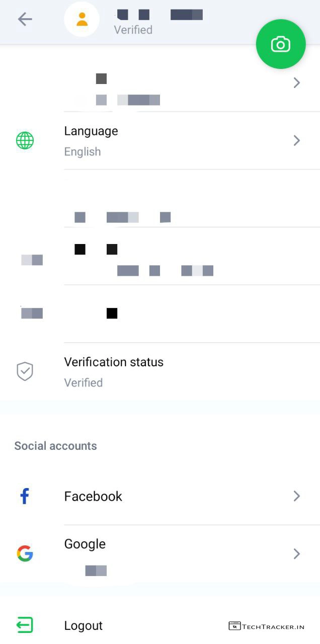The height and width of the screenshot is (644, 320).
Task: Tap the green Logout icon
Action: coord(25,625)
